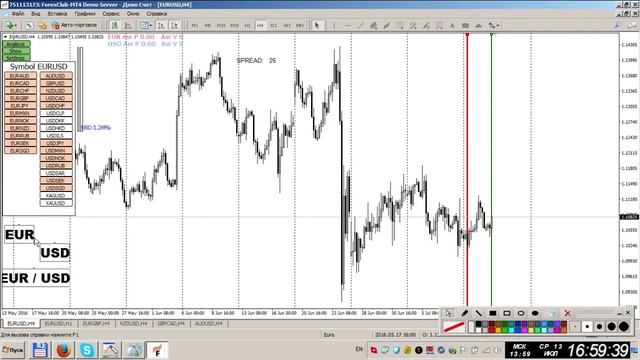Select the cursor arrow tool in toolbar
This screenshot has width=640, height=360.
(x=317, y=25)
